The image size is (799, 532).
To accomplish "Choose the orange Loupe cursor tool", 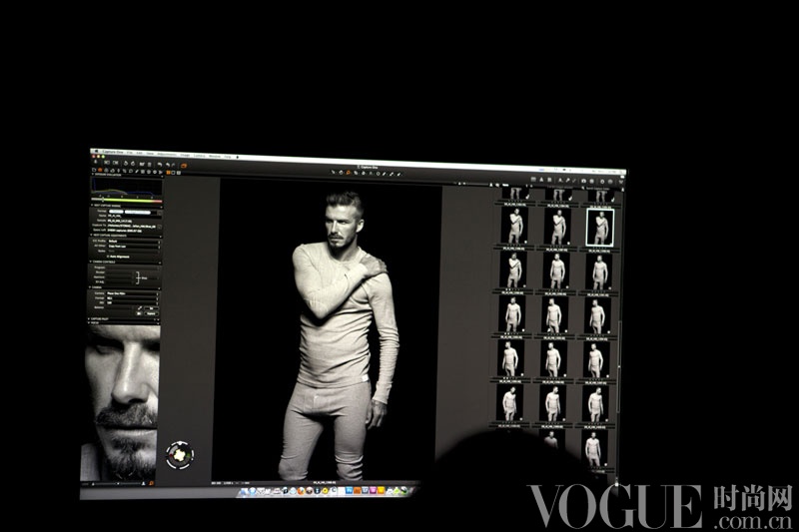I will click(348, 173).
